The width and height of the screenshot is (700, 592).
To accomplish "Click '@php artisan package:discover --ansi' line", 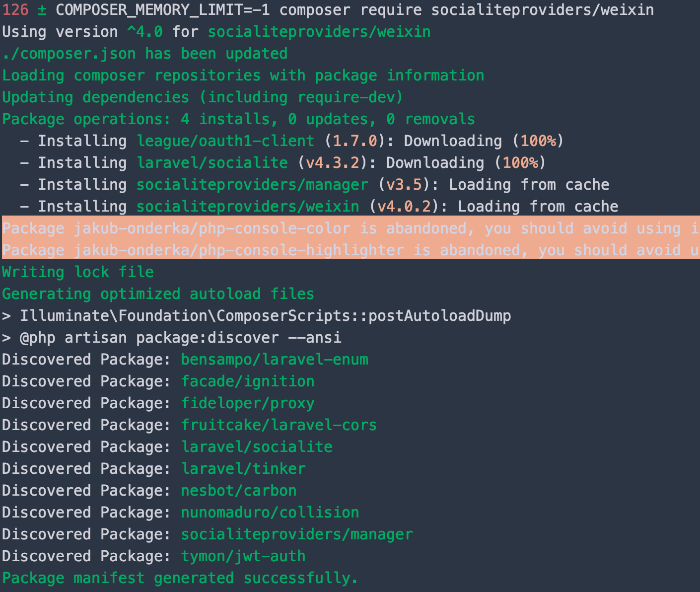I will point(172,338).
